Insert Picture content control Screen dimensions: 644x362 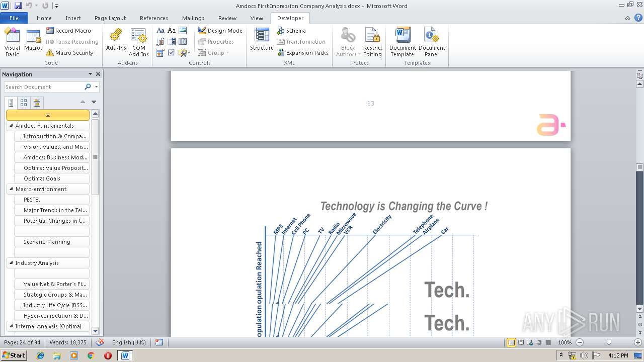[183, 31]
